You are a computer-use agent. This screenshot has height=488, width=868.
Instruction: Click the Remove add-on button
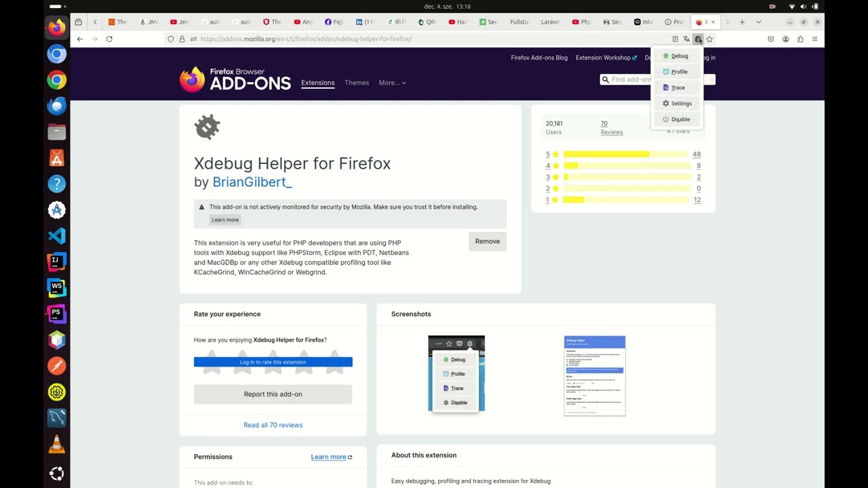(x=488, y=241)
